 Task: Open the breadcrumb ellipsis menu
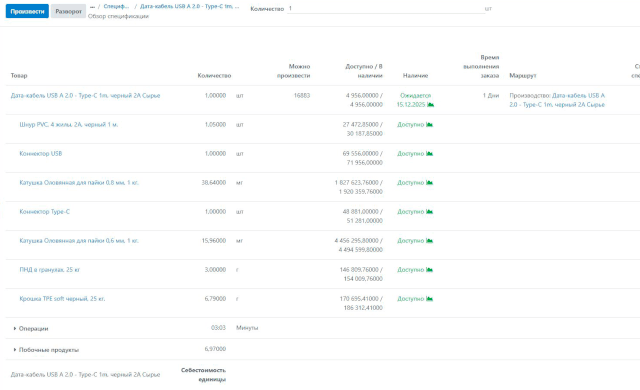pyautogui.click(x=92, y=7)
